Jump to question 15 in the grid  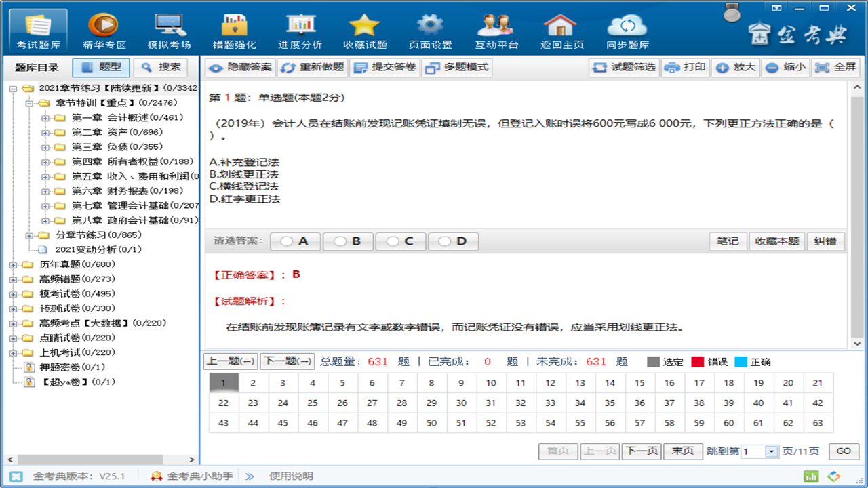point(639,383)
